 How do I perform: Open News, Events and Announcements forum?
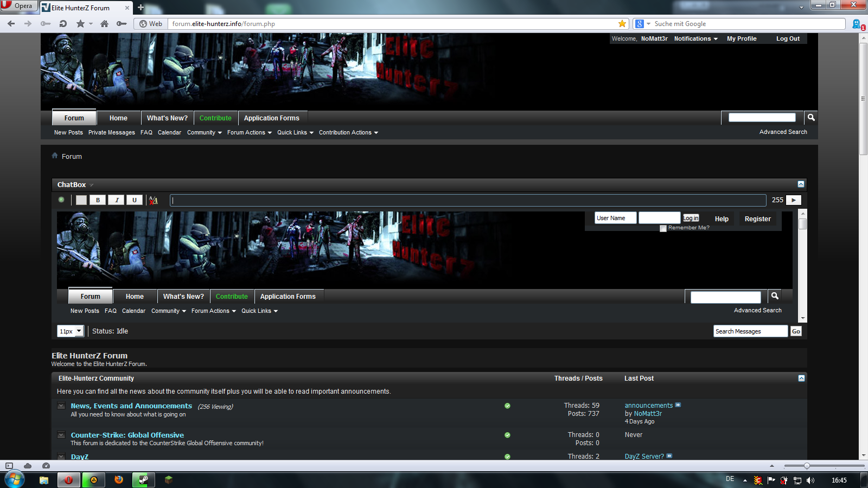tap(131, 406)
